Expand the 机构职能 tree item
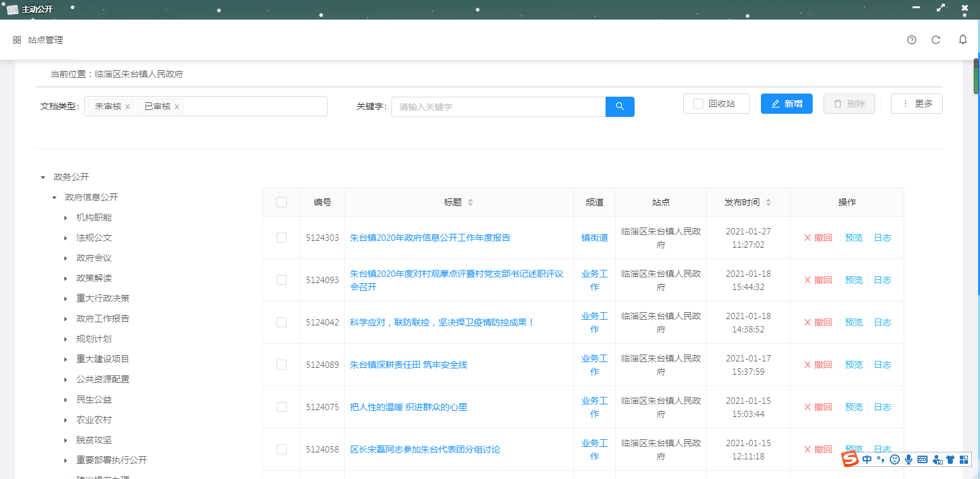 tap(66, 217)
